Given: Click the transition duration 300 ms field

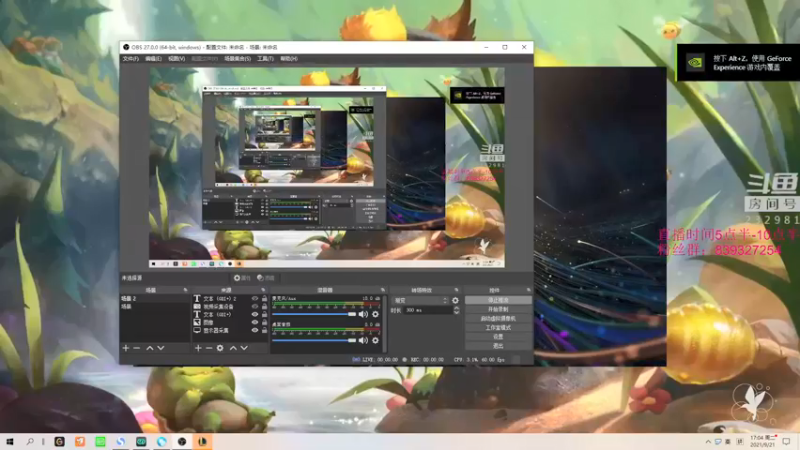Looking at the screenshot, I should pyautogui.click(x=428, y=310).
